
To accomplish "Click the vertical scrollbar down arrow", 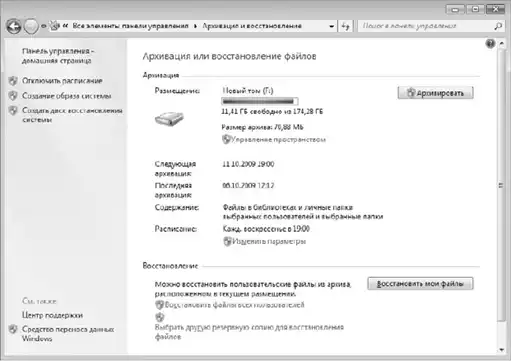I will (x=501, y=350).
